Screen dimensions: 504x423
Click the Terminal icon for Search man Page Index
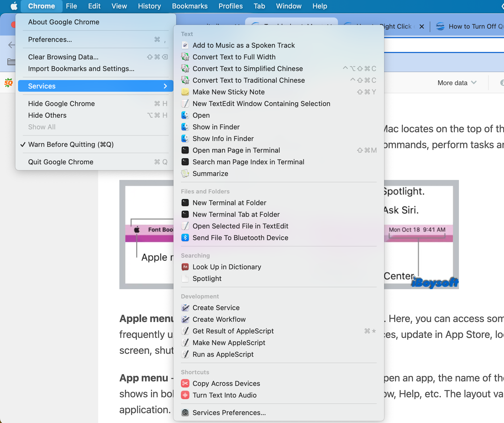[185, 162]
